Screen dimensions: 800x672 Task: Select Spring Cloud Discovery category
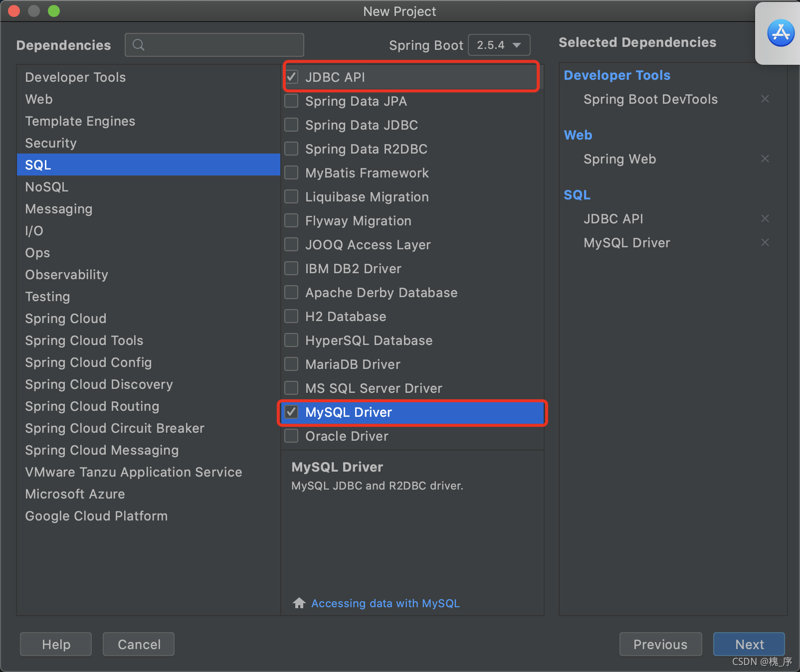149,384
